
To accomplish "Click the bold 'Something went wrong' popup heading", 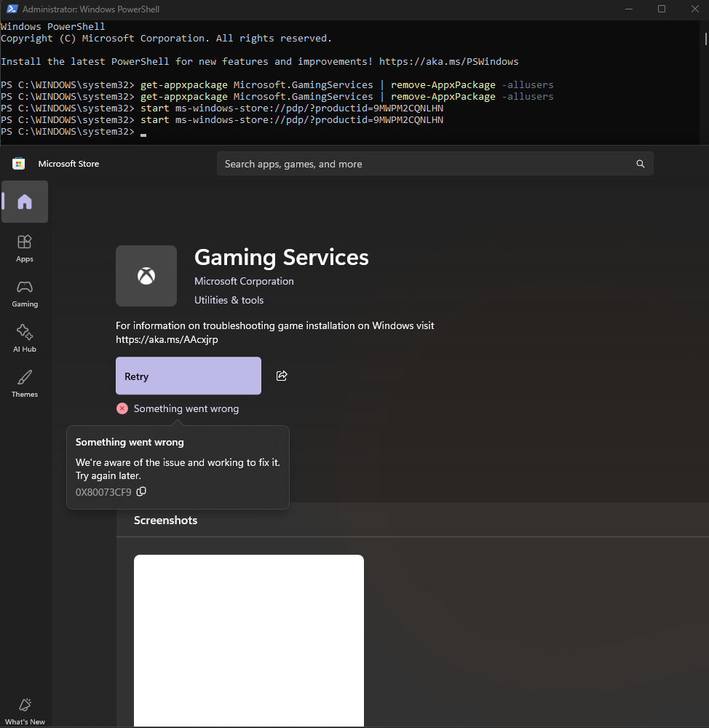I will (x=130, y=442).
